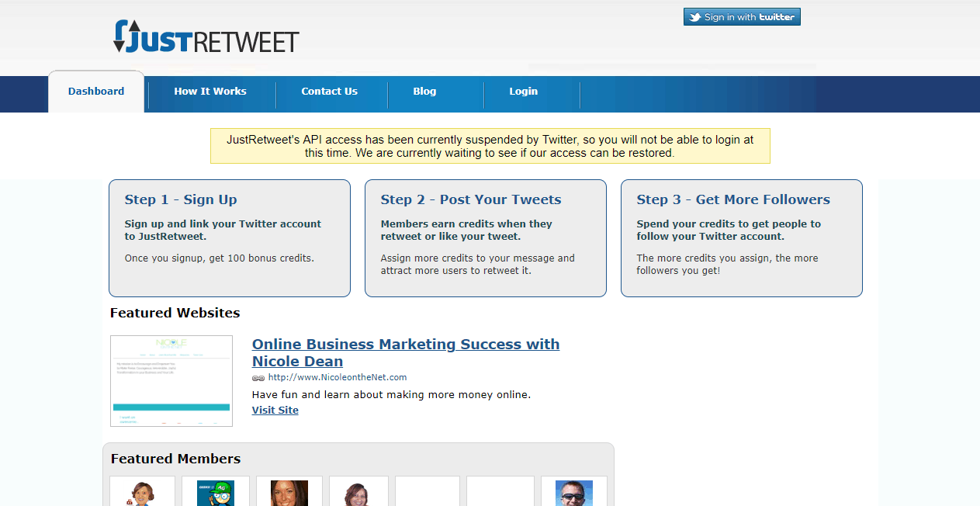Screen dimensions: 980x506
Task: Click the NicoleontheNet.com URL
Action: click(338, 377)
